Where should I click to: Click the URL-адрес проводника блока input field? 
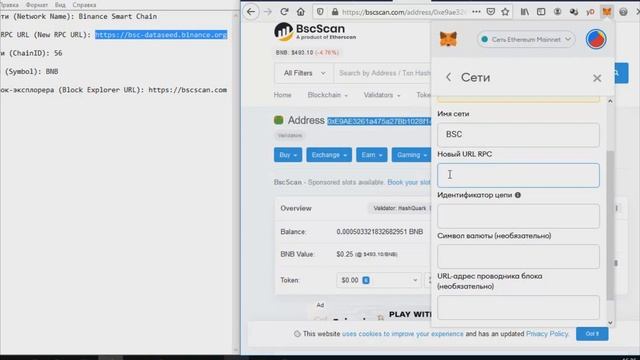(x=518, y=307)
